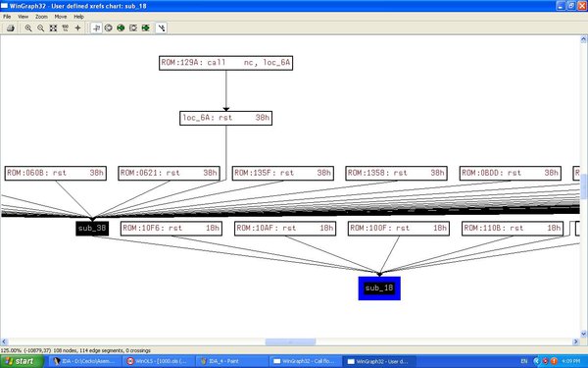Click the Start button
The image size is (588, 368).
click(x=22, y=361)
